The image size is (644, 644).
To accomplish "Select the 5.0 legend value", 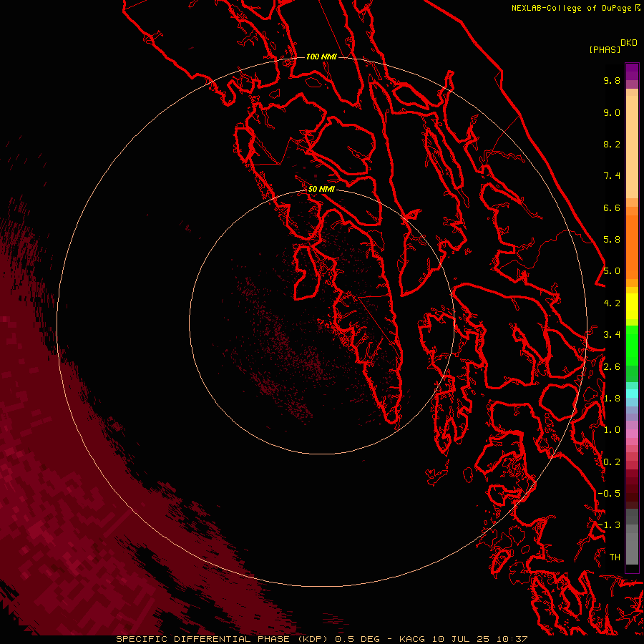I will [612, 271].
